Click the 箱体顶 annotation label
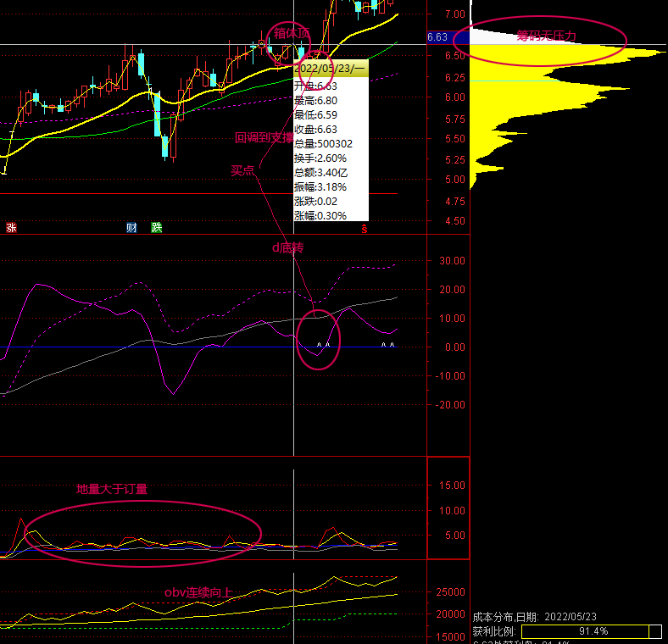The image size is (668, 644). pos(290,33)
